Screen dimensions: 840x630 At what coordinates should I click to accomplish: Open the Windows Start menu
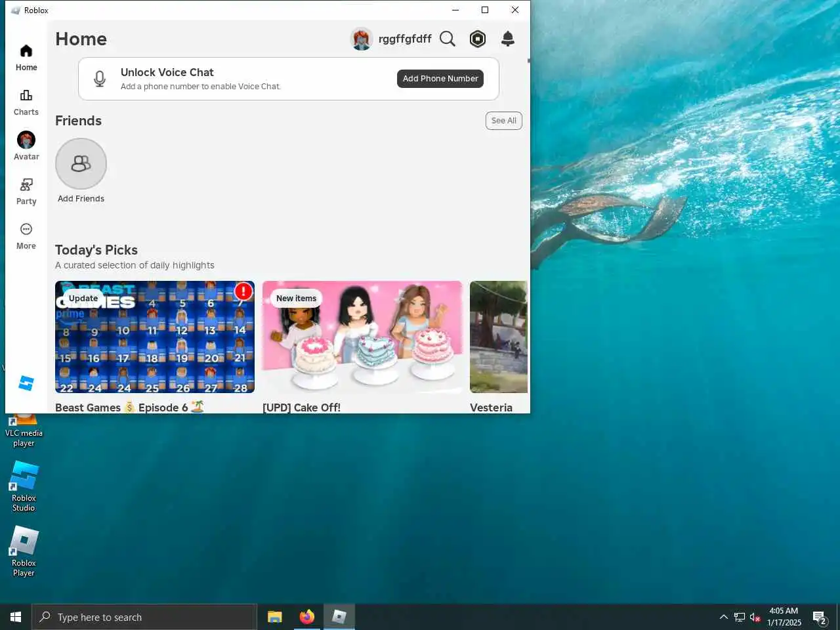(x=16, y=617)
